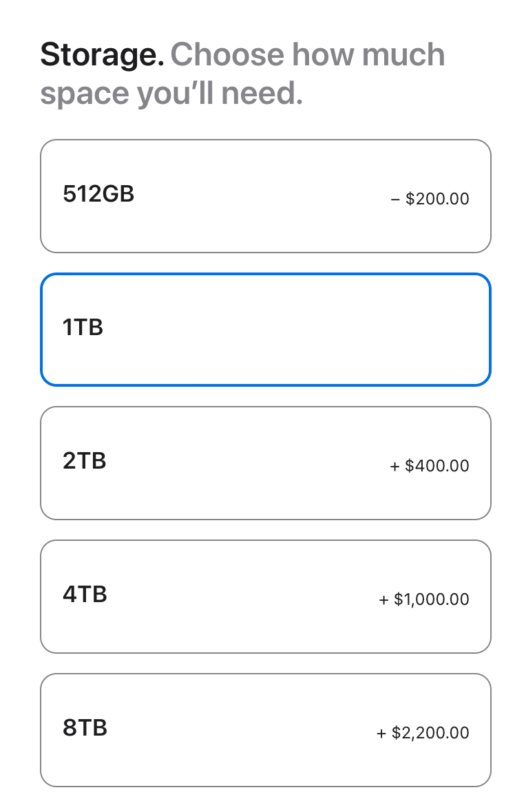
Task: Choose the 8TB storage card
Action: tap(265, 730)
